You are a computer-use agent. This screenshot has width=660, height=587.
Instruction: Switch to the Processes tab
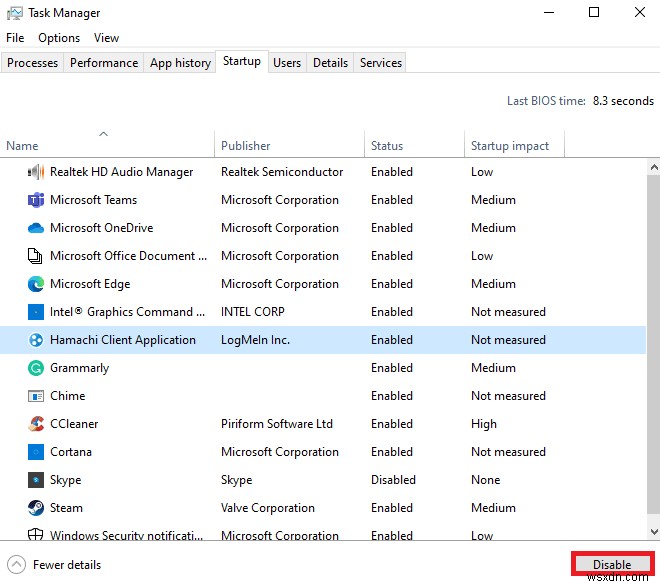point(32,63)
